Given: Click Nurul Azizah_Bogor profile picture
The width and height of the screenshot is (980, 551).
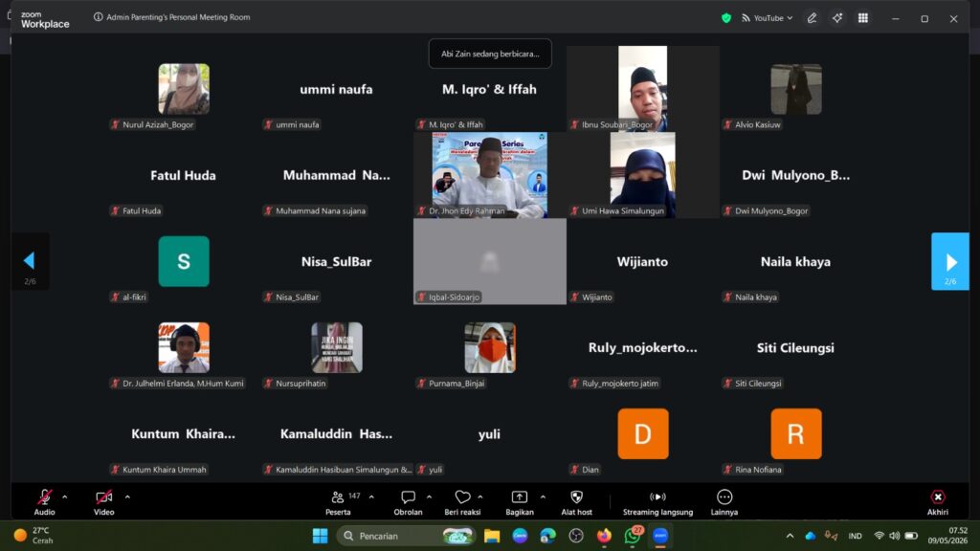Looking at the screenshot, I should click(x=184, y=89).
